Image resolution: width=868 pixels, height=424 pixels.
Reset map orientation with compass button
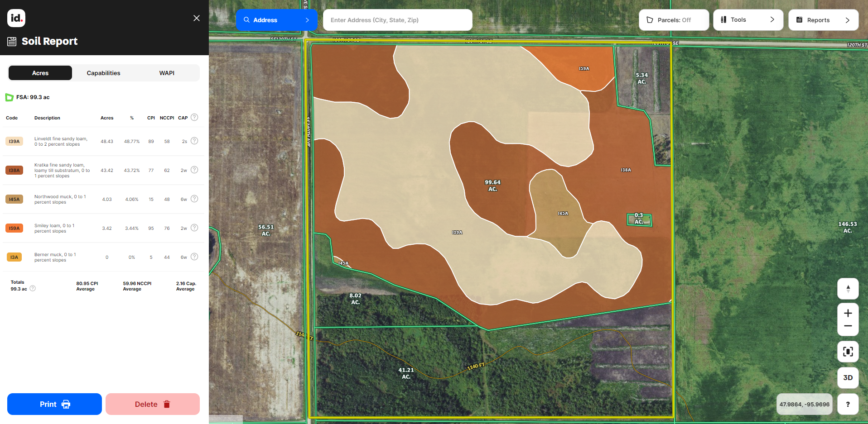tap(848, 289)
